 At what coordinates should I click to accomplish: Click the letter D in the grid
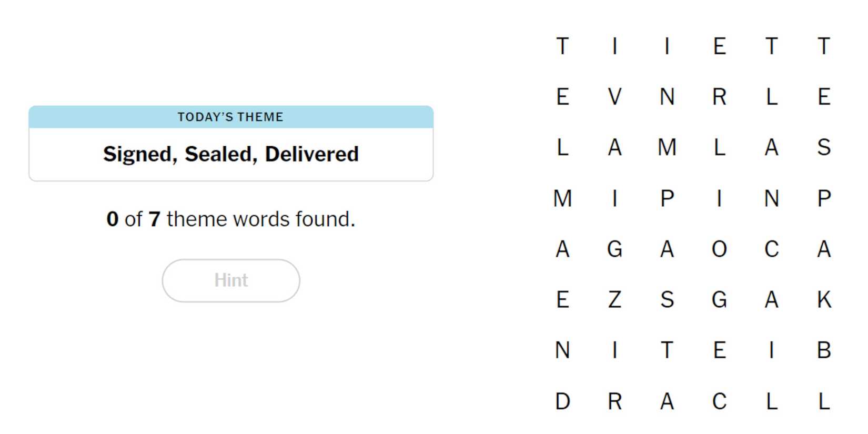(x=562, y=401)
